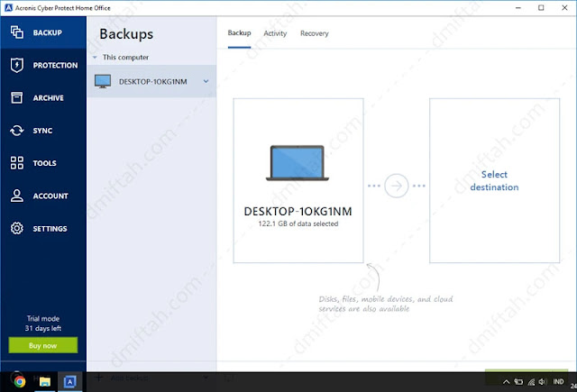577x392 pixels.
Task: Click the monitor icon beside DESKTOP-1OKG1NM in list
Action: click(x=103, y=81)
